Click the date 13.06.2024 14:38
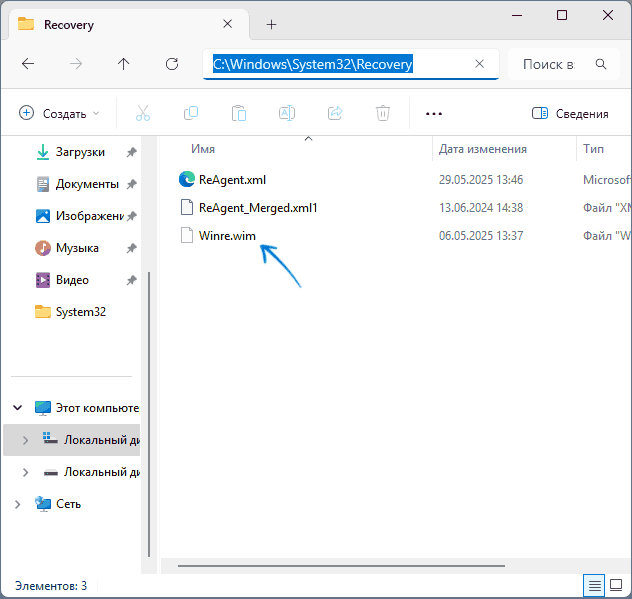 point(481,208)
